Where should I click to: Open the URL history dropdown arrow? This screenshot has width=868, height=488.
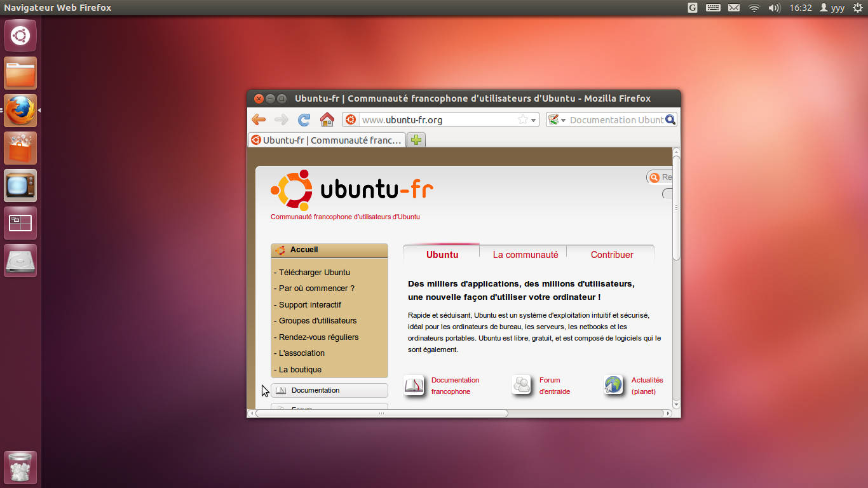[x=534, y=120]
